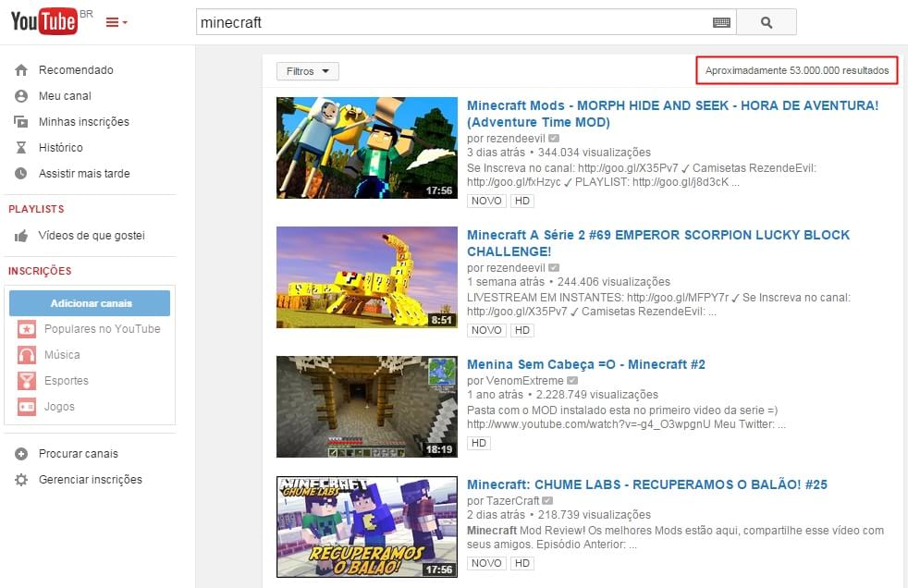Click the plus icon beside Procurar canais
Image resolution: width=908 pixels, height=588 pixels.
click(x=21, y=454)
